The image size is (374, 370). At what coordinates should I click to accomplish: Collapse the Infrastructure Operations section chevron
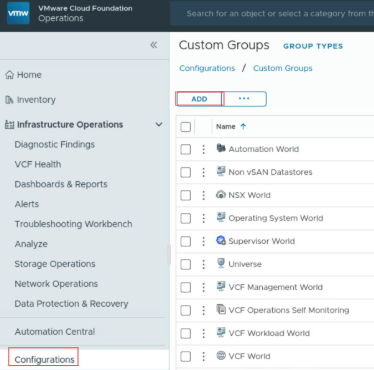[x=159, y=124]
